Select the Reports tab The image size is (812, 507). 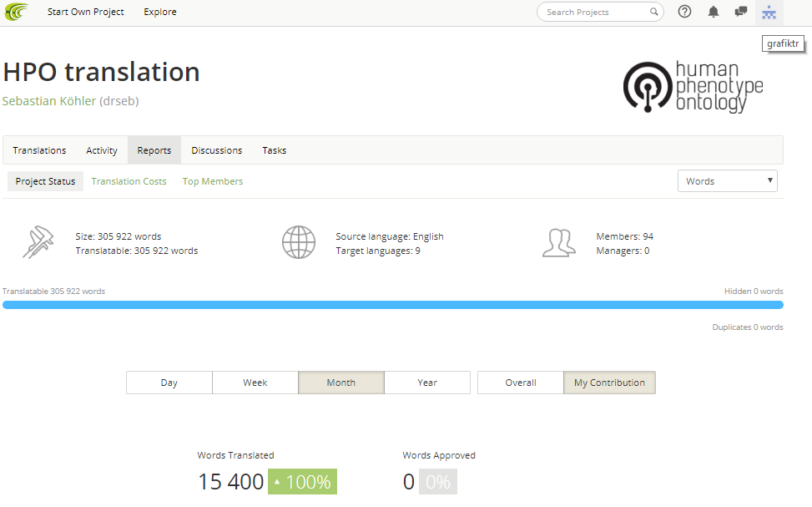coord(154,150)
